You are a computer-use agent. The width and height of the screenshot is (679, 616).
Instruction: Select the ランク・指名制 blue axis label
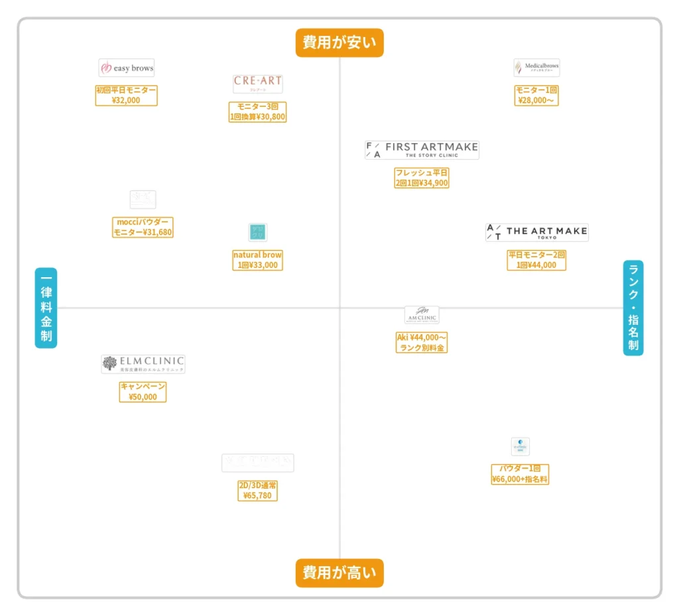click(x=633, y=308)
